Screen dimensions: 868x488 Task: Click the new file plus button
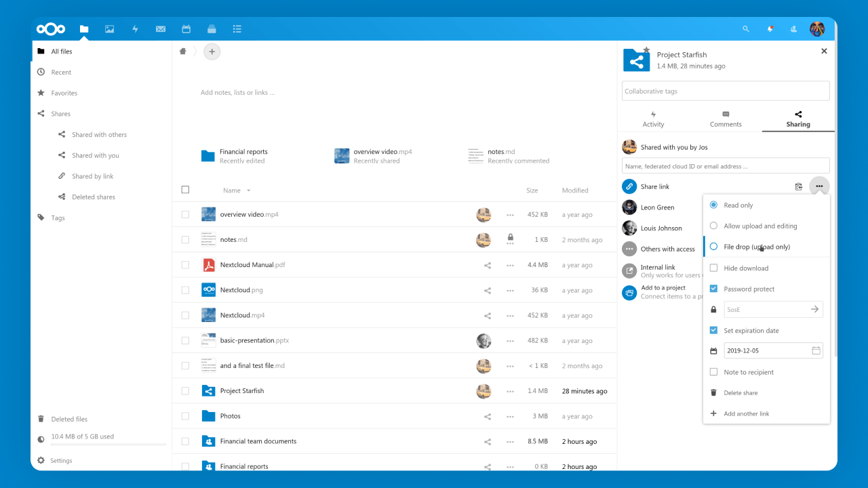[212, 52]
